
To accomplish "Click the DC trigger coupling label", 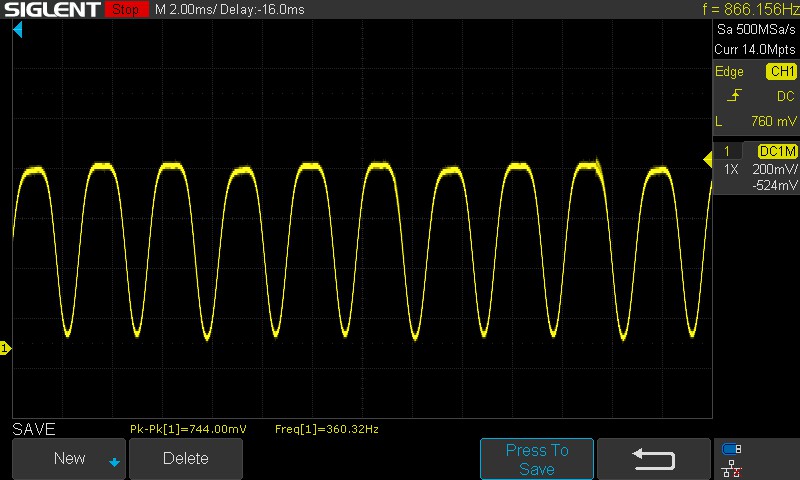I will click(786, 96).
